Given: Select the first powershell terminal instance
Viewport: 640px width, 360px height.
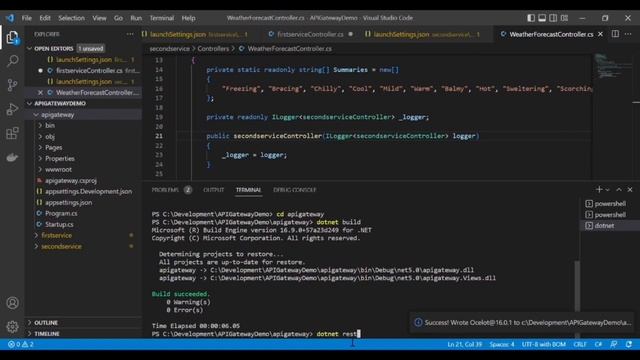Looking at the screenshot, I should coord(609,204).
